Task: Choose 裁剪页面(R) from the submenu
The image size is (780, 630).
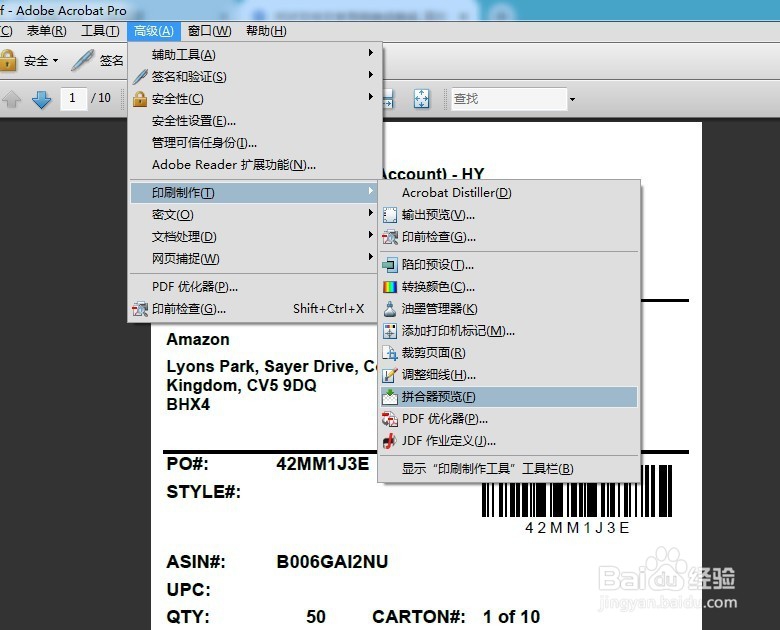Action: (x=509, y=353)
